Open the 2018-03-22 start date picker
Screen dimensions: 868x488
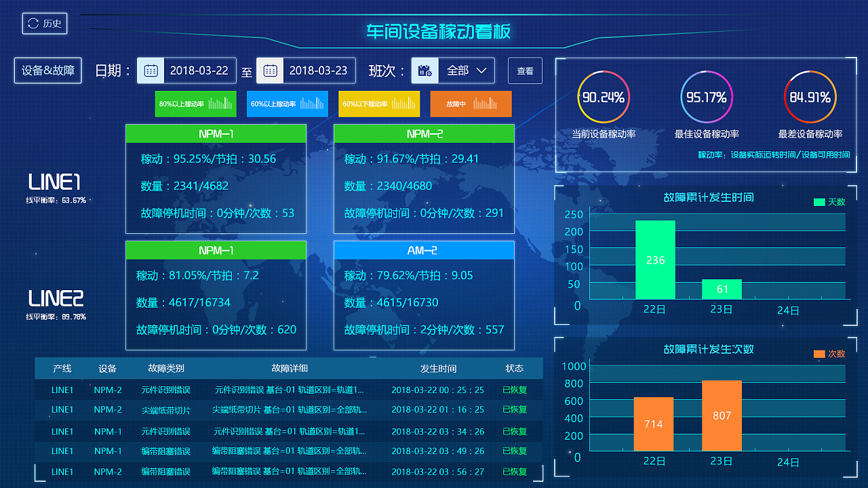tap(199, 70)
